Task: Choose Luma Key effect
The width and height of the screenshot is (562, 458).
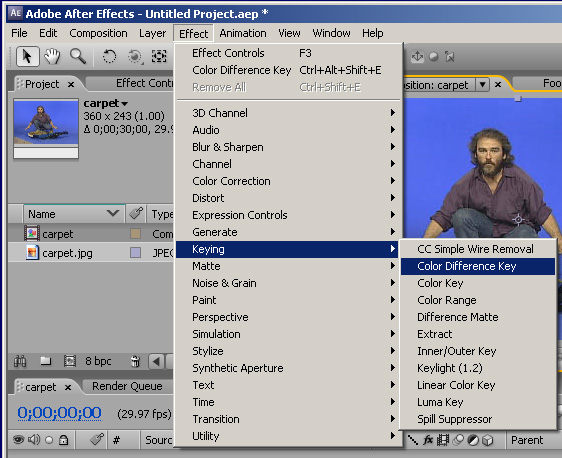Action: click(478, 402)
